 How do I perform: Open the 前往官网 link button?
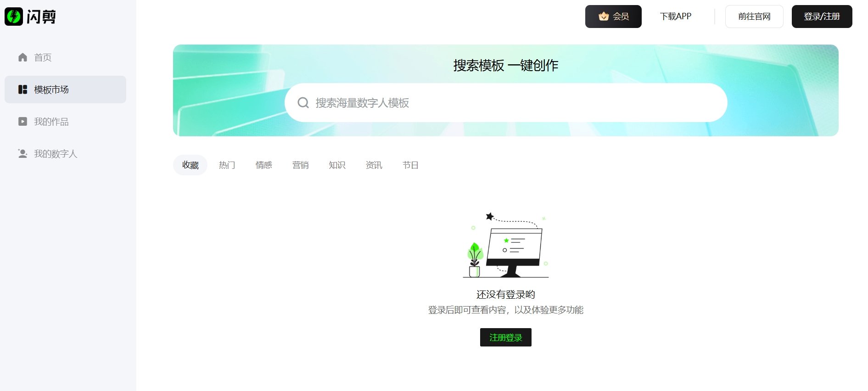click(754, 17)
